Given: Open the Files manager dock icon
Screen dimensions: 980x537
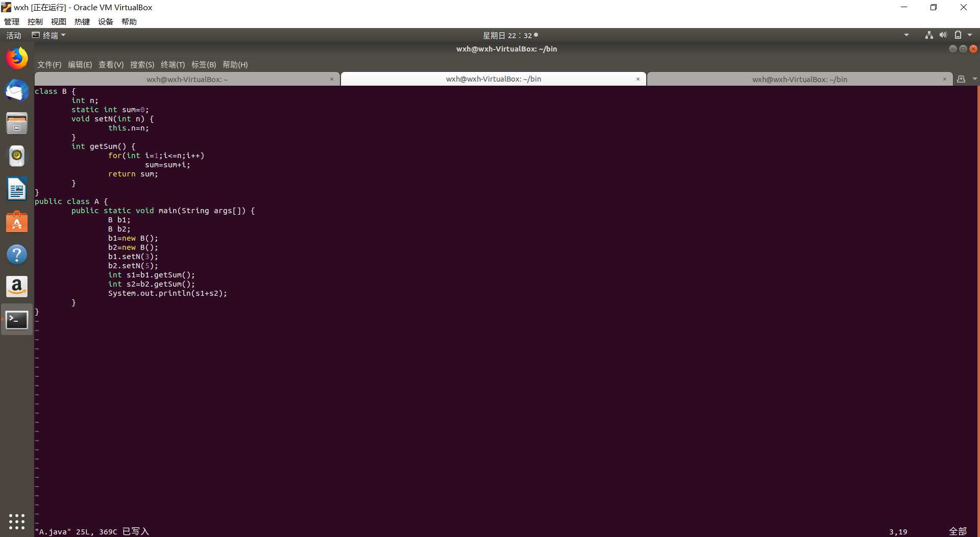Looking at the screenshot, I should tap(17, 123).
